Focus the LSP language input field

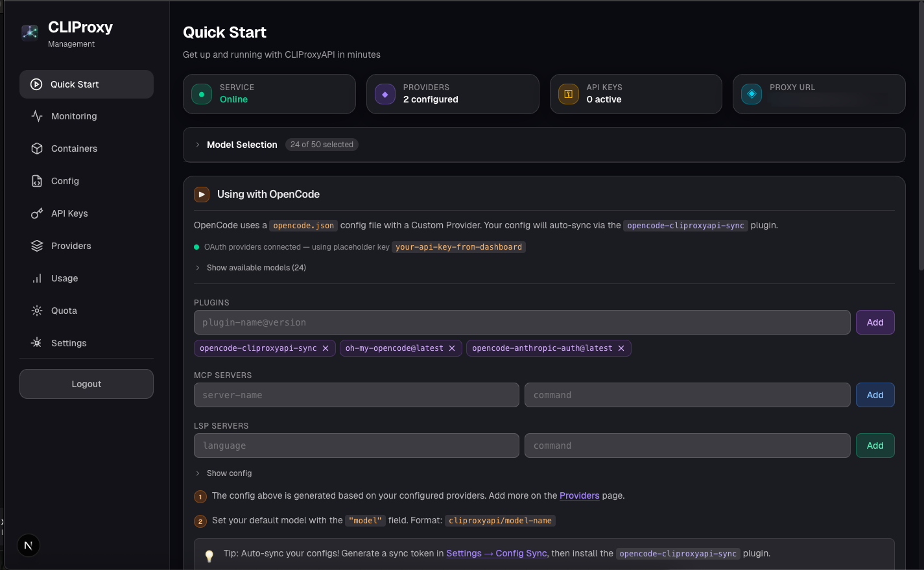(x=357, y=445)
